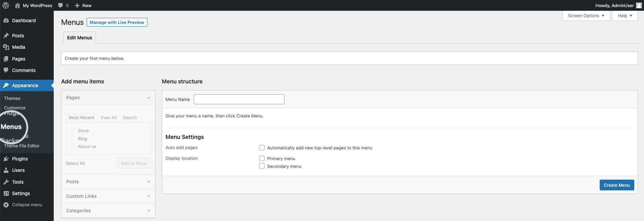Check the About us page checkbox
The height and width of the screenshot is (221, 644).
click(73, 146)
